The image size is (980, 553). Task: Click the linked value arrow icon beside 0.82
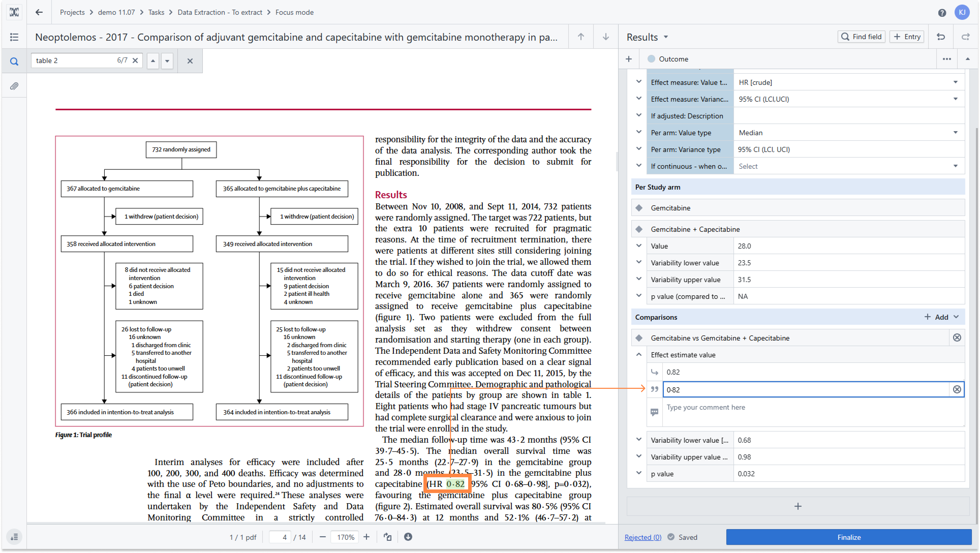[654, 372]
